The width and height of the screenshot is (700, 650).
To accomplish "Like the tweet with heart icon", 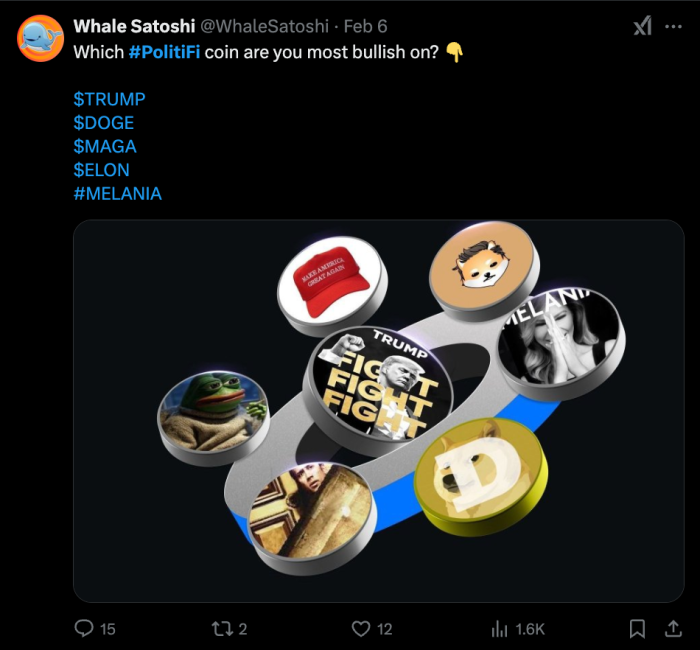I will point(361,629).
